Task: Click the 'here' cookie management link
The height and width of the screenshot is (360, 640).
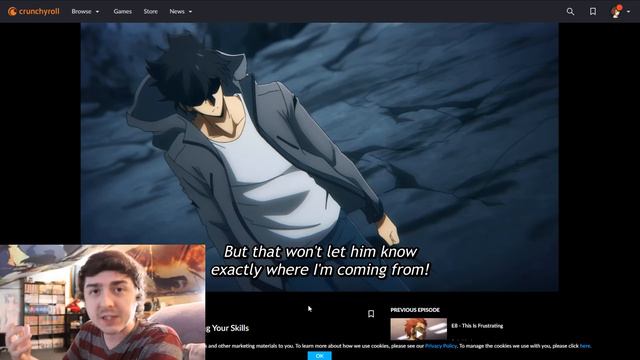Action: [x=585, y=346]
